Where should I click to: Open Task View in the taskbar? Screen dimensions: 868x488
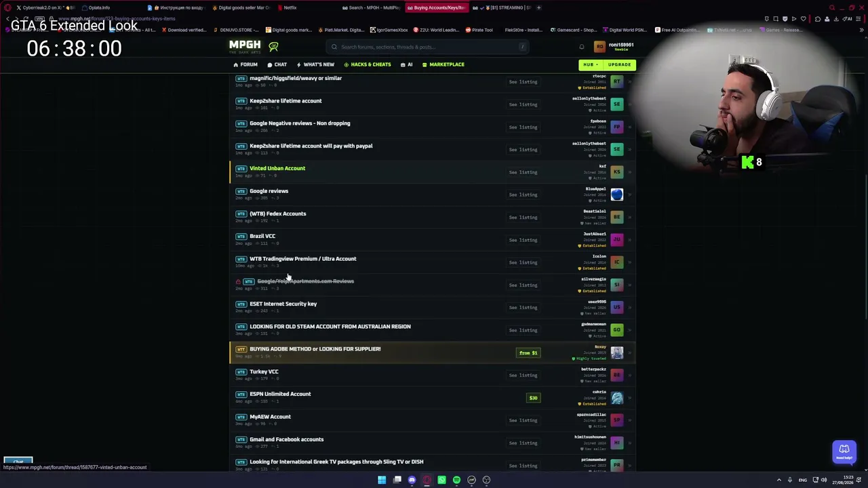click(397, 480)
